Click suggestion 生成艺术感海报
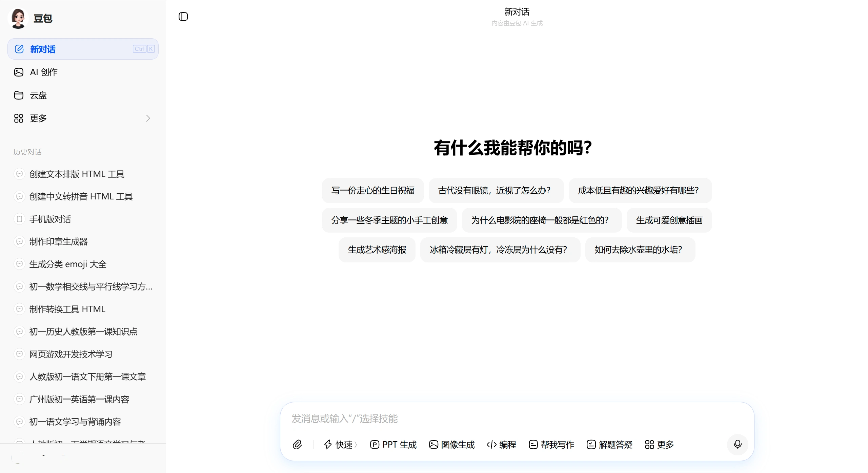Image resolution: width=868 pixels, height=473 pixels. click(377, 250)
